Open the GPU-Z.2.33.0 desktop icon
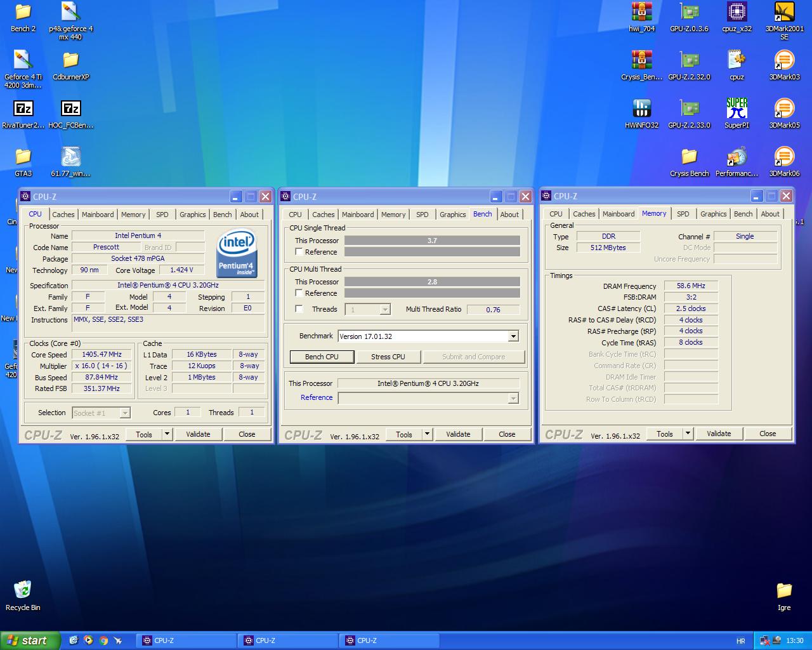Image resolution: width=812 pixels, height=650 pixels. pos(689,109)
